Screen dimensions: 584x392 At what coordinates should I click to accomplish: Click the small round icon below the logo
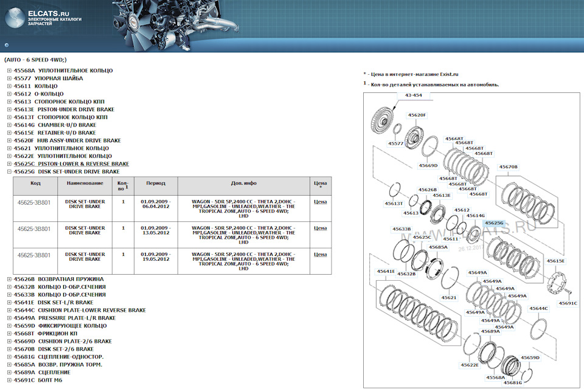tap(6, 44)
